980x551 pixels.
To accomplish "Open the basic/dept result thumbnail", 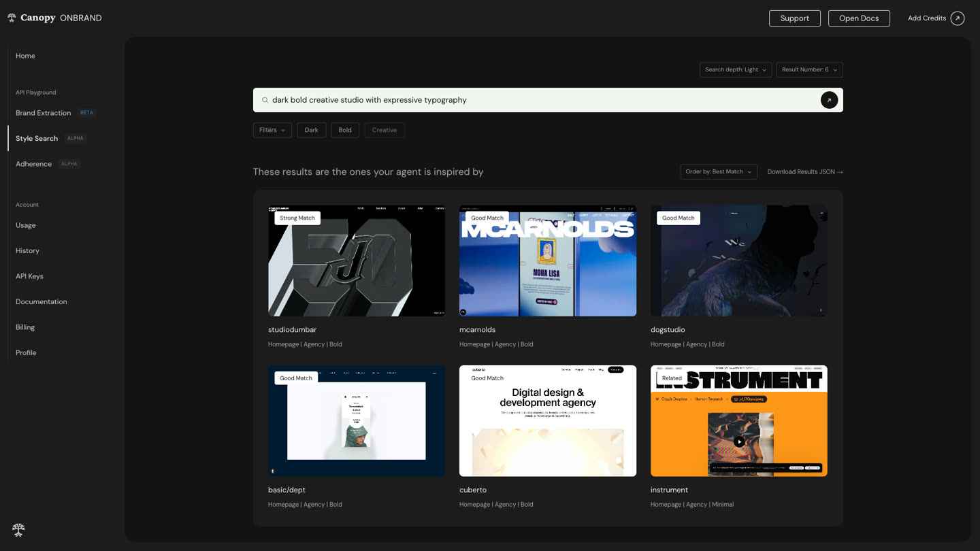I will tap(357, 421).
